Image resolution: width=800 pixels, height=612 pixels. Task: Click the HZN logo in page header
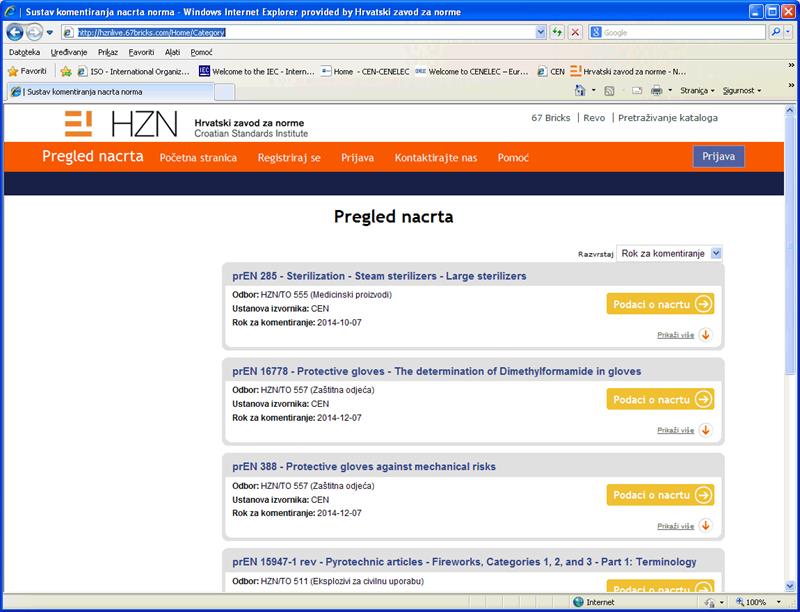point(121,124)
